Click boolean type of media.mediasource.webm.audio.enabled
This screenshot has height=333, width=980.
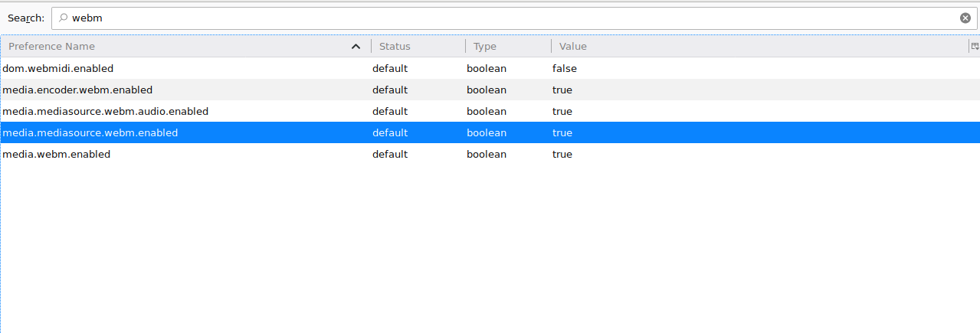click(x=487, y=111)
